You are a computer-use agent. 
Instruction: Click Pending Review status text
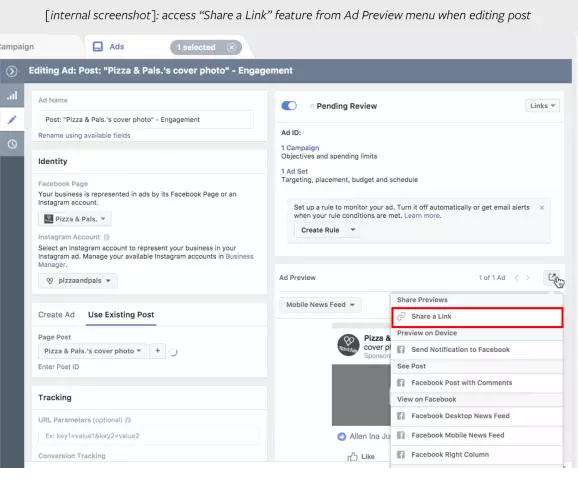pyautogui.click(x=347, y=106)
